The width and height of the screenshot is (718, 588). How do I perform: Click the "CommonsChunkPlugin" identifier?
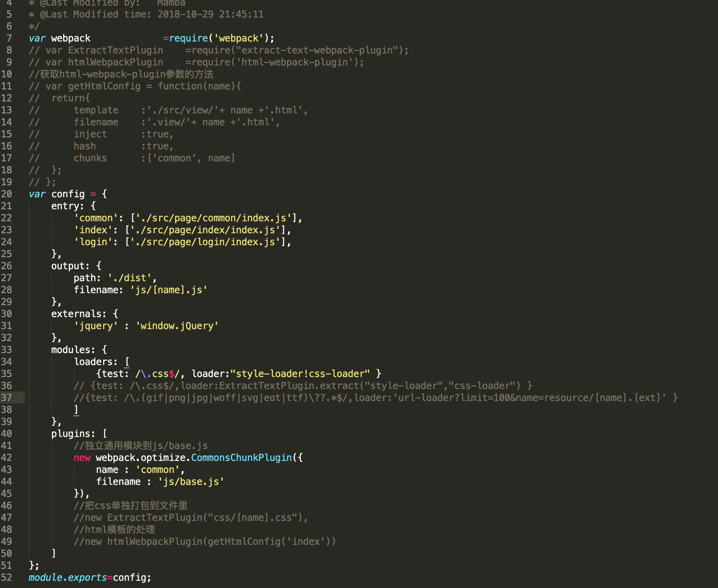point(241,458)
